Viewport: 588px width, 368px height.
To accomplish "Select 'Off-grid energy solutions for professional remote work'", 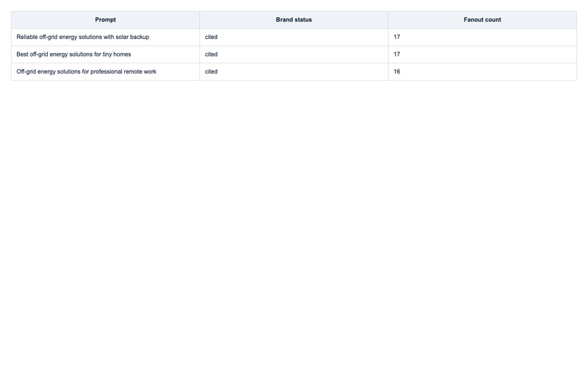I will tap(86, 71).
